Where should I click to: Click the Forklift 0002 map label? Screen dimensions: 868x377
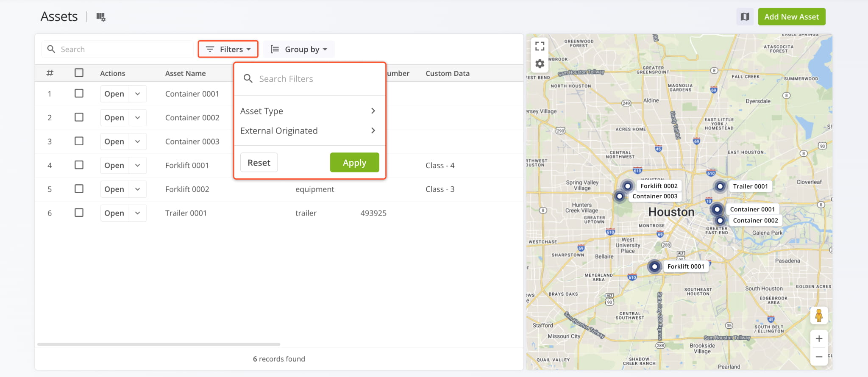click(x=659, y=186)
